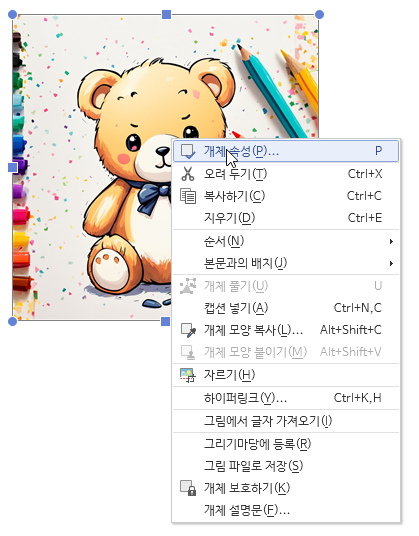Viewport: 419px width, 536px height.
Task: Click the bottom-left round corner handle
Action: coord(12,321)
